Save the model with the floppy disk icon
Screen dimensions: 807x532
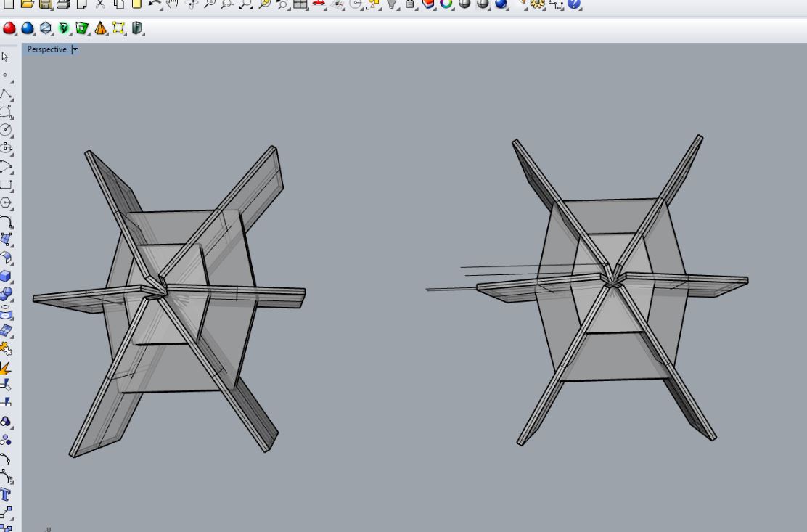pyautogui.click(x=45, y=4)
